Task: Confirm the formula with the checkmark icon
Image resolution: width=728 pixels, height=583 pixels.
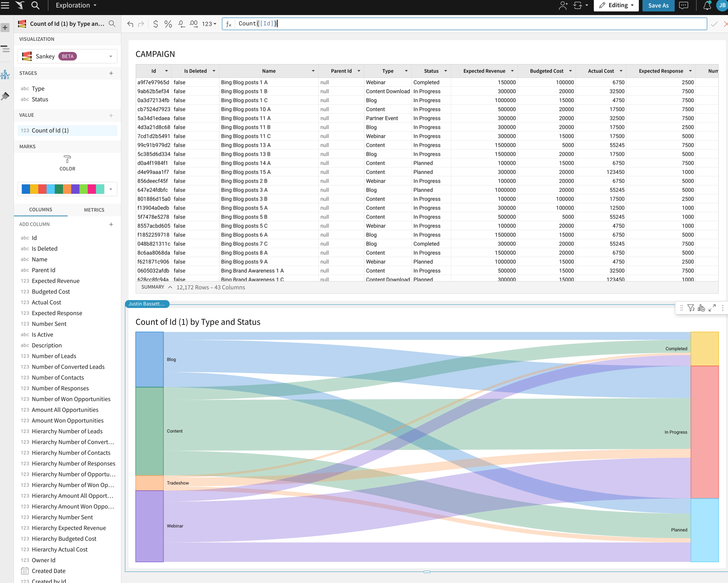Action: click(714, 24)
